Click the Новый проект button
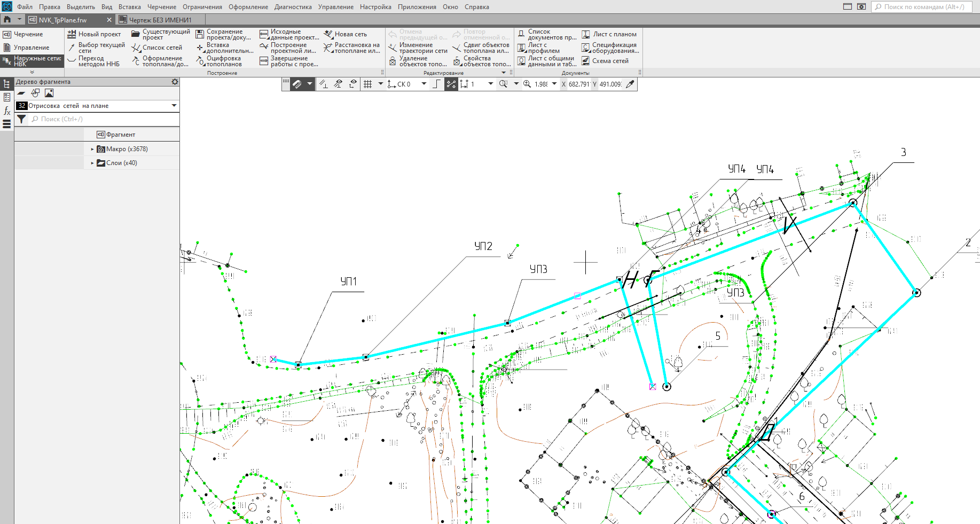The width and height of the screenshot is (980, 524). coord(94,34)
